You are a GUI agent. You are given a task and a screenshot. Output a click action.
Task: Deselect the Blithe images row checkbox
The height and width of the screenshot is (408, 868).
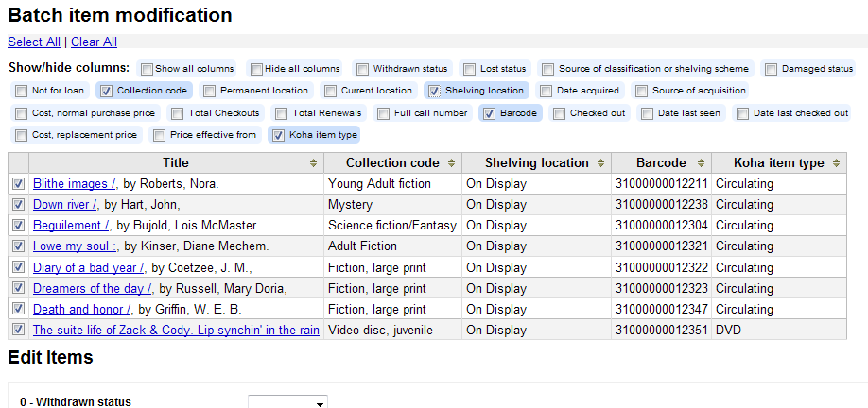pyautogui.click(x=19, y=183)
